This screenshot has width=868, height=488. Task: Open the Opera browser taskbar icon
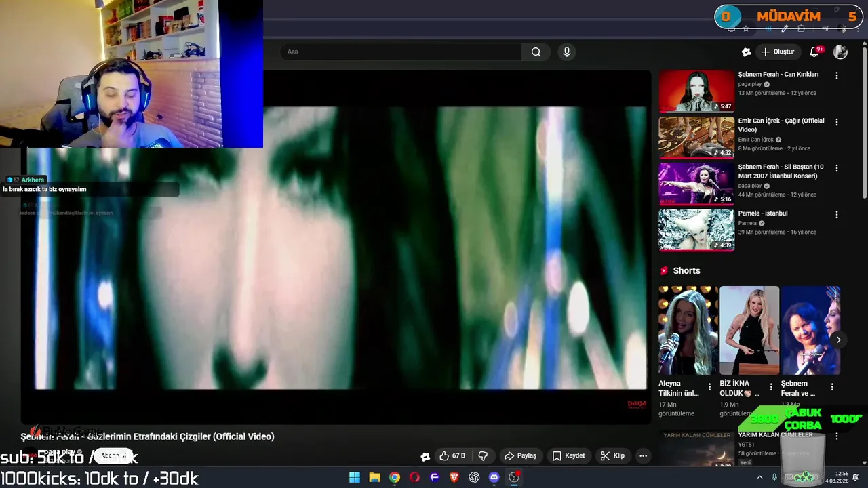coord(414,477)
